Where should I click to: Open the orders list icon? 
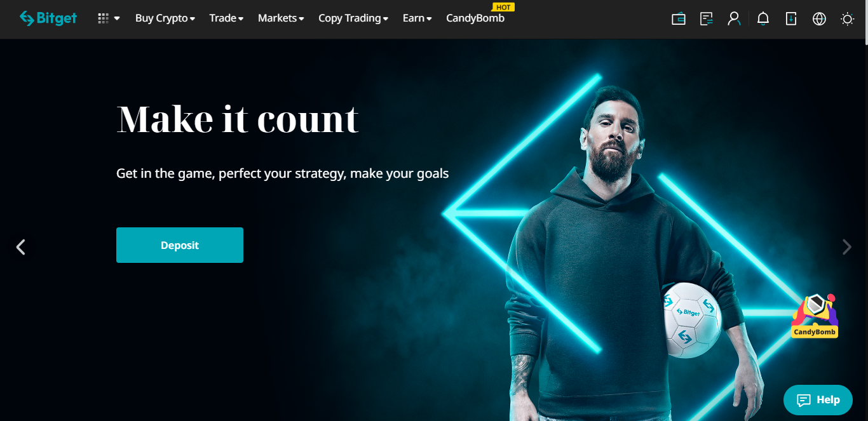click(x=707, y=19)
